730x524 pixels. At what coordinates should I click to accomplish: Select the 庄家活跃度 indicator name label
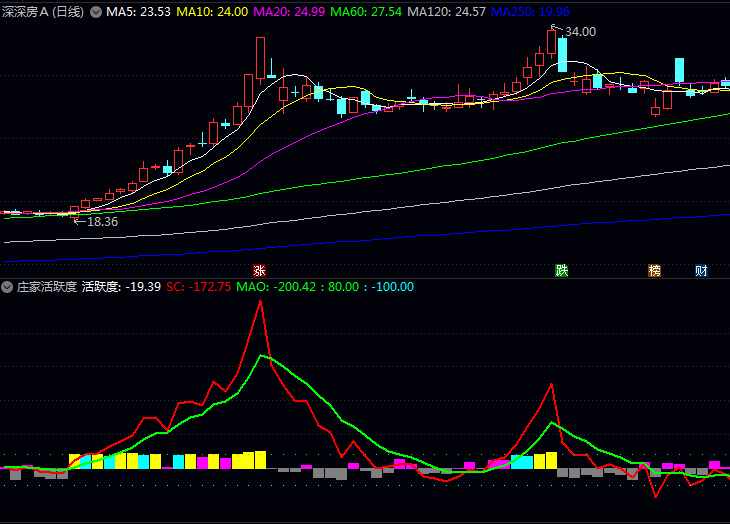(x=47, y=287)
